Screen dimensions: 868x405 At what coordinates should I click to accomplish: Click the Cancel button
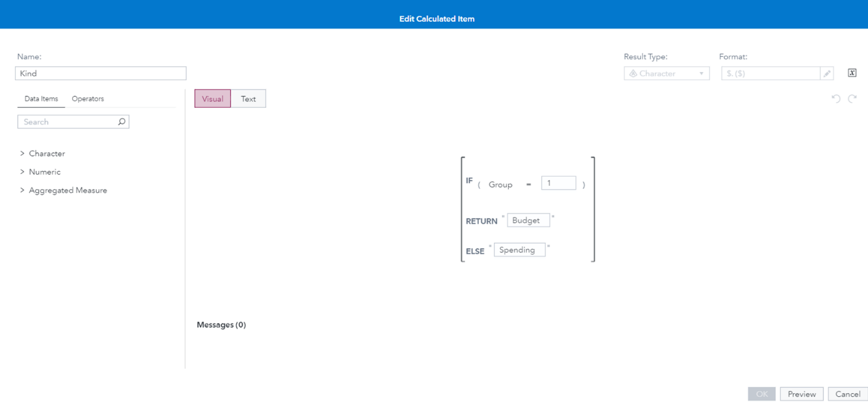point(847,394)
